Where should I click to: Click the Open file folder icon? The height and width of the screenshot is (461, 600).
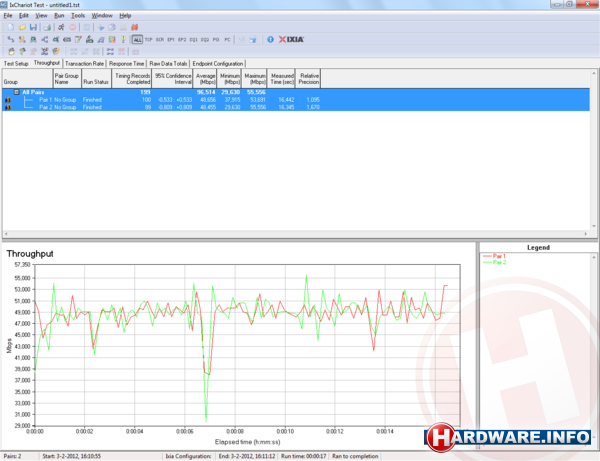point(21,27)
